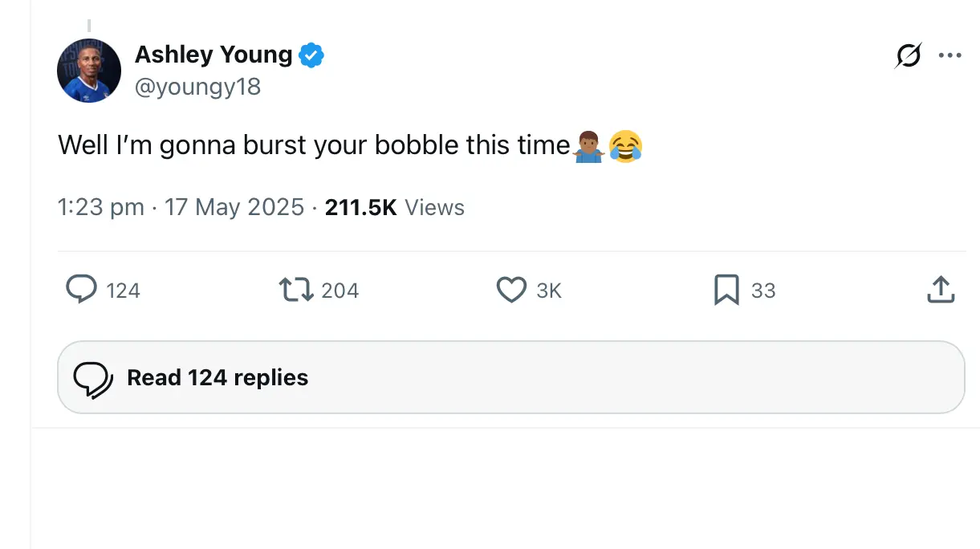This screenshot has width=980, height=549.
Task: Click the 1:23 pm 17 May 2025 timestamp
Action: coord(181,208)
